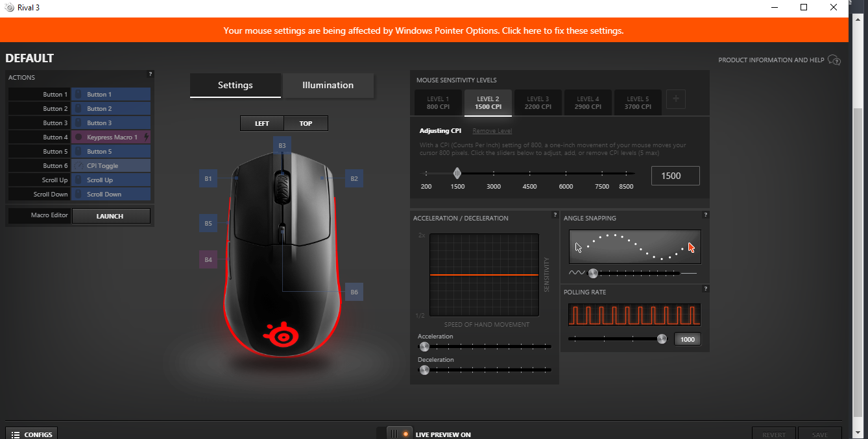The width and height of the screenshot is (868, 439).
Task: Toggle the Live Preview switch
Action: point(400,434)
